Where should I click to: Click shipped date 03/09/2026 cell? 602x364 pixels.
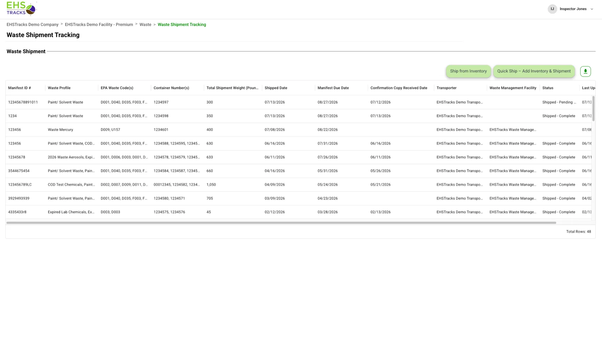click(x=288, y=198)
